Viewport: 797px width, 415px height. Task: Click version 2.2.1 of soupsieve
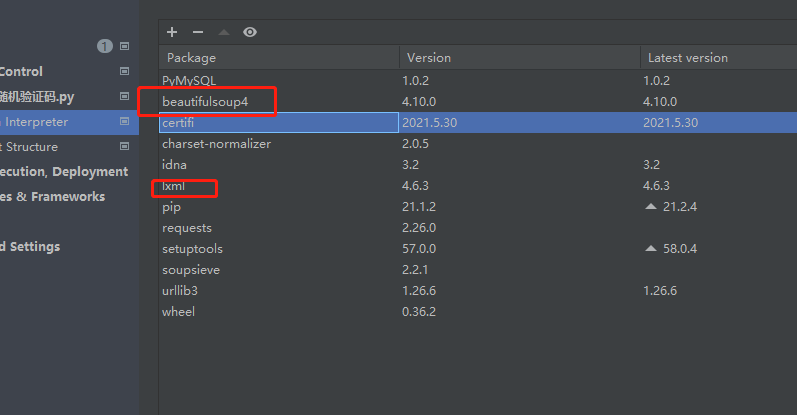pos(415,270)
